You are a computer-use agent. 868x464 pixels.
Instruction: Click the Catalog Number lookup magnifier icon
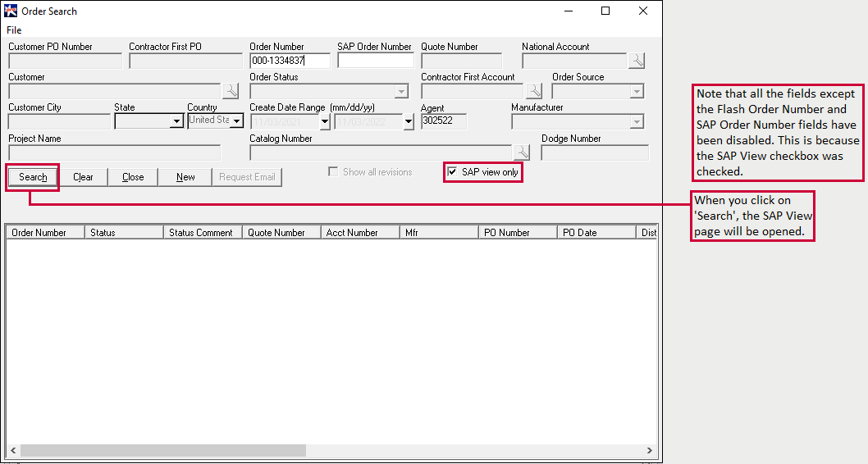pyautogui.click(x=522, y=152)
